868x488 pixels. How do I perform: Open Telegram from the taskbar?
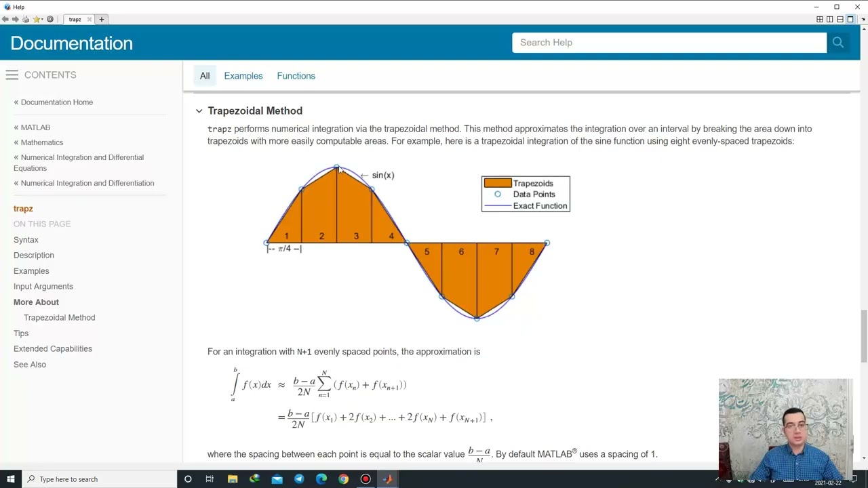[x=299, y=479]
